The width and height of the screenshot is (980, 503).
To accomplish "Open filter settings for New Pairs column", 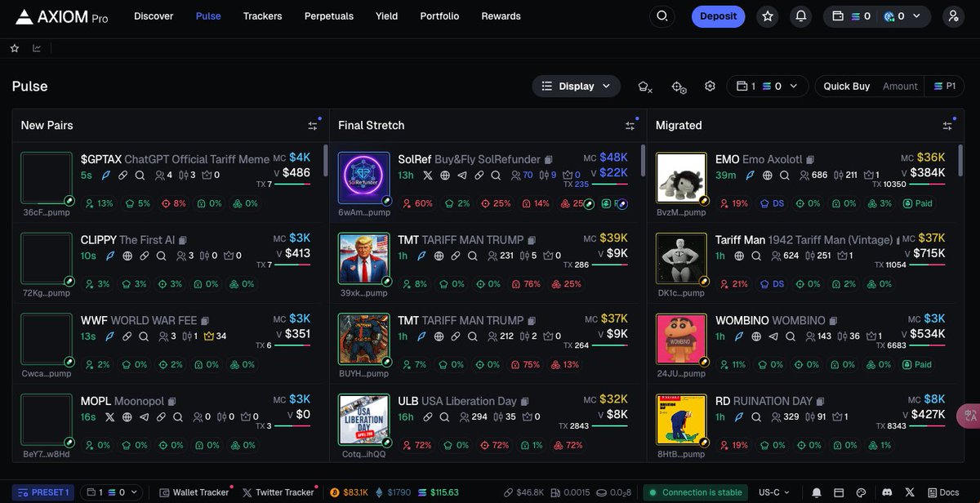I will click(313, 126).
